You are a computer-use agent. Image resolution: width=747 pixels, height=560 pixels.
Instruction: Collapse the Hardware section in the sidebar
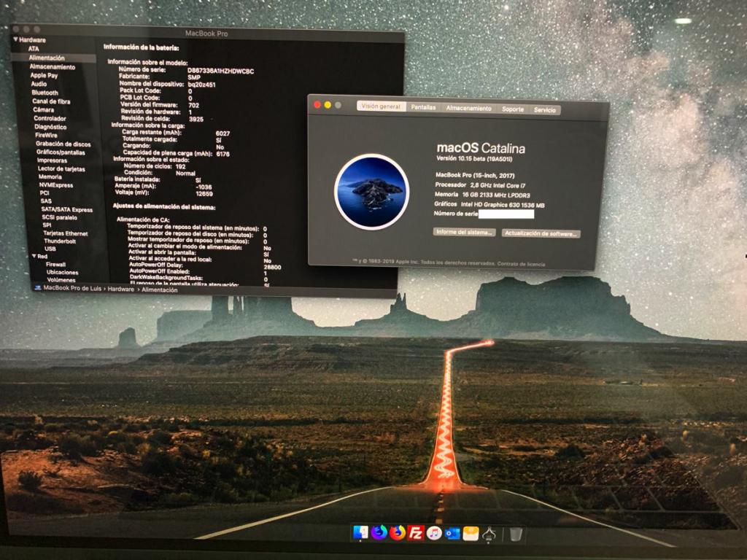tap(16, 39)
